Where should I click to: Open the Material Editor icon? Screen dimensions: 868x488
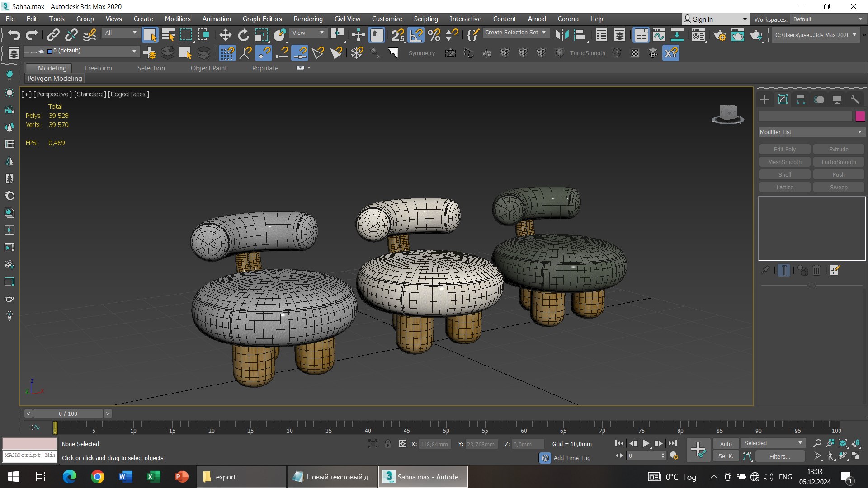pos(698,35)
